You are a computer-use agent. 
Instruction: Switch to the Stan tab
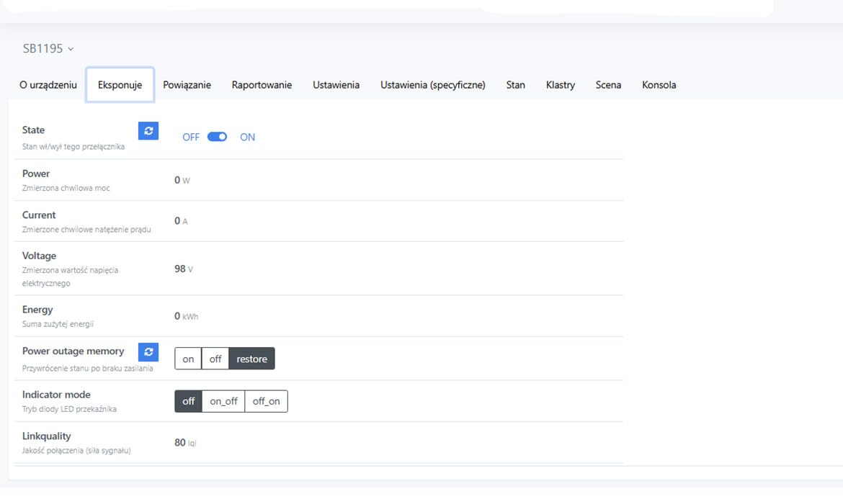pyautogui.click(x=516, y=85)
